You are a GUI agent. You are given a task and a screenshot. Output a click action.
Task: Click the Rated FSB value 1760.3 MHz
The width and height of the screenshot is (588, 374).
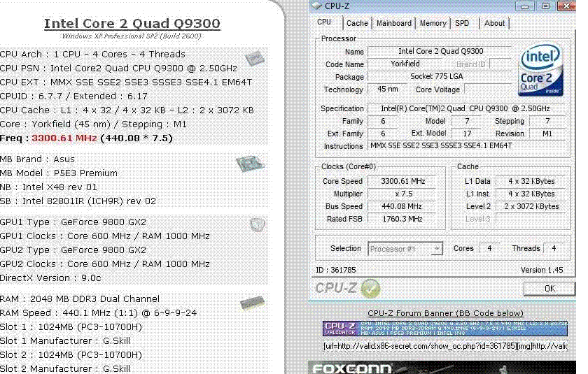(402, 219)
